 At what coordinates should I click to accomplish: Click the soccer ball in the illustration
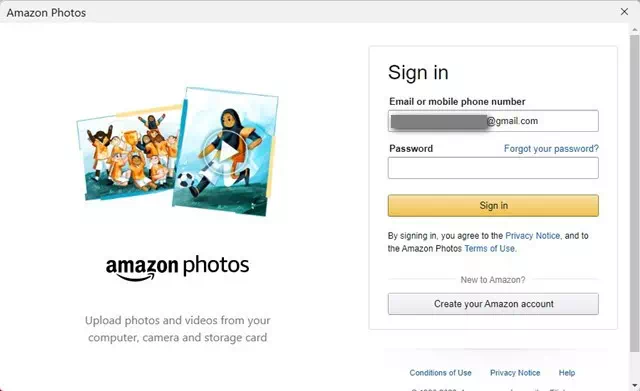tap(185, 180)
